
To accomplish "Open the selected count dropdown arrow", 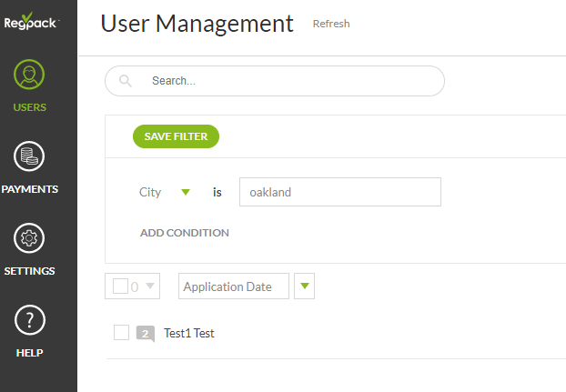I will point(150,286).
